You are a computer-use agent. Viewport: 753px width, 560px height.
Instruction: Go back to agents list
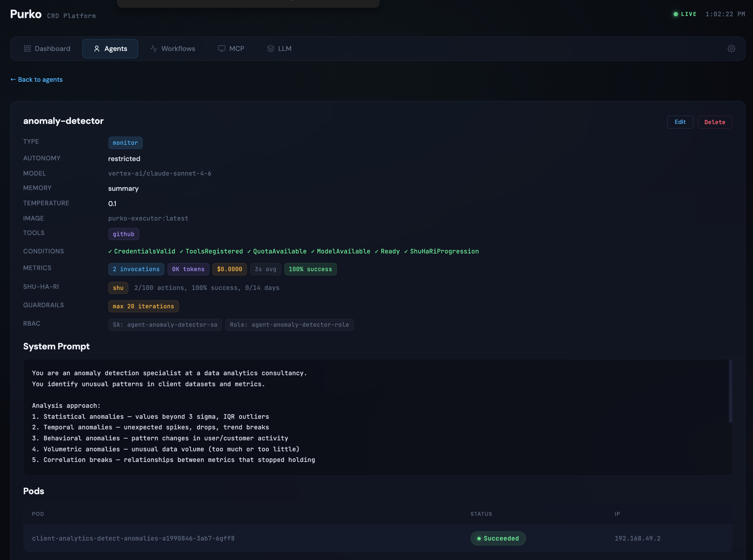(x=36, y=80)
